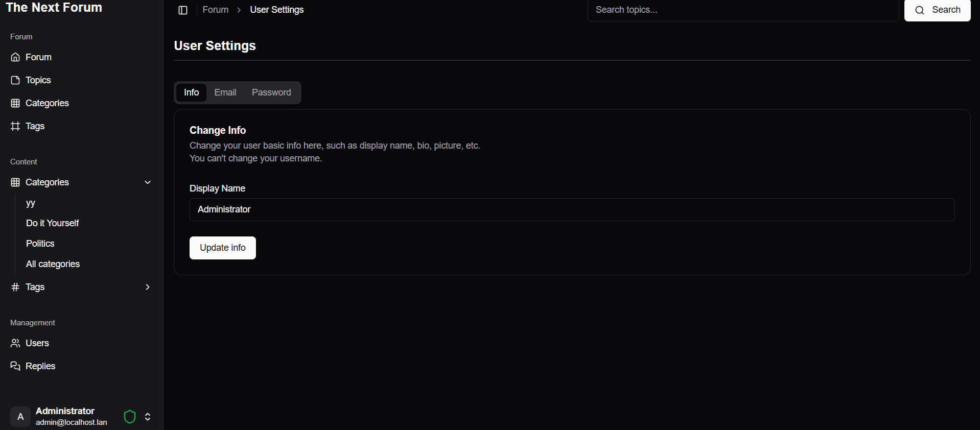
Task: Toggle the sidebar panel icon
Action: [183, 10]
